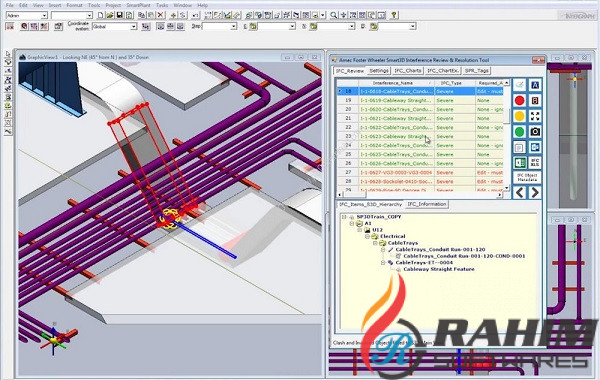The width and height of the screenshot is (600, 380).
Task: Collapse the U12 tree node
Action: point(360,230)
